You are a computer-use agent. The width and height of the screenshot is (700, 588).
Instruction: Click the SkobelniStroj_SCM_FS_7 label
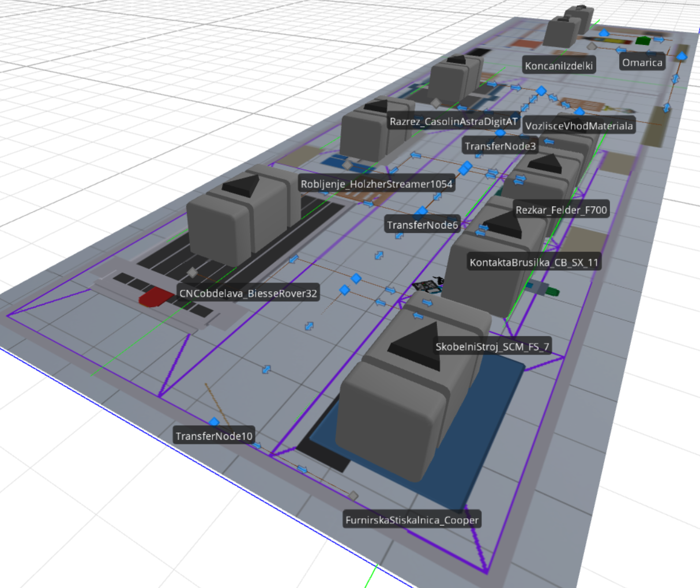492,346
